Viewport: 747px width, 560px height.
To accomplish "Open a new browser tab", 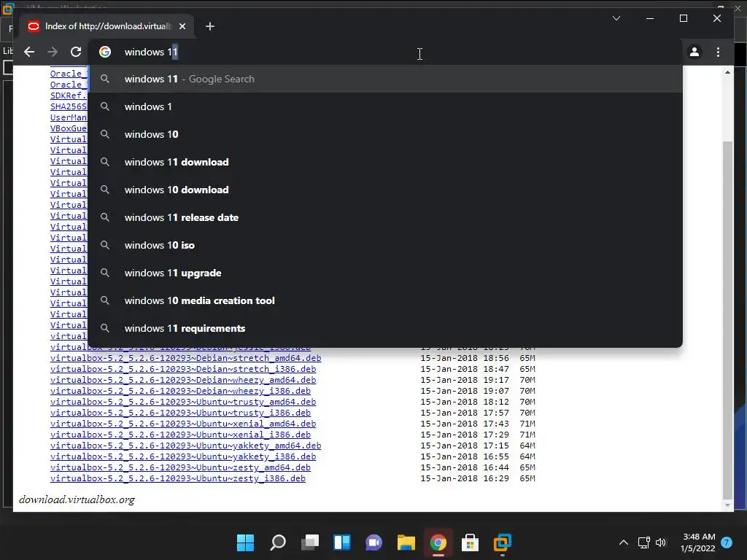I will tap(210, 26).
